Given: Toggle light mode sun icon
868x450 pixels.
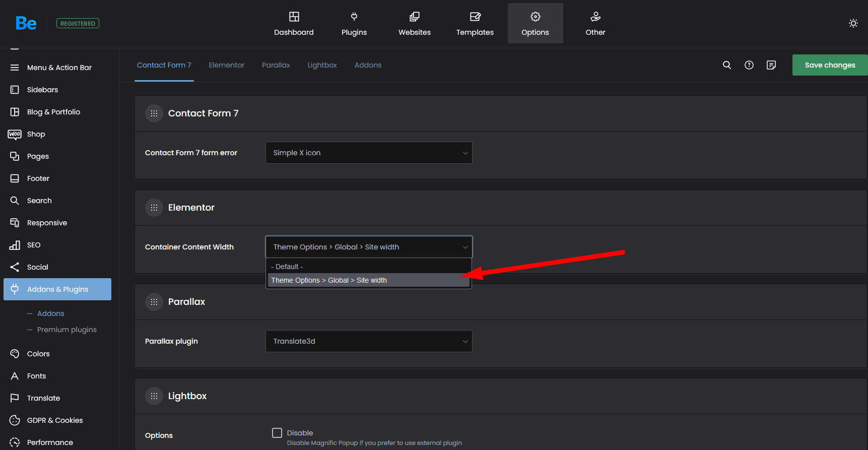Looking at the screenshot, I should pyautogui.click(x=853, y=23).
